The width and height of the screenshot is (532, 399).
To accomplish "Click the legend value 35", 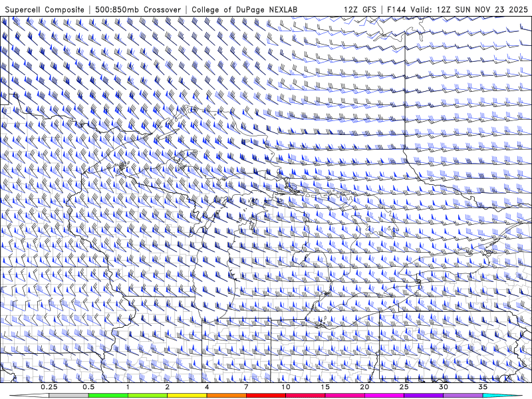I will click(x=483, y=387).
